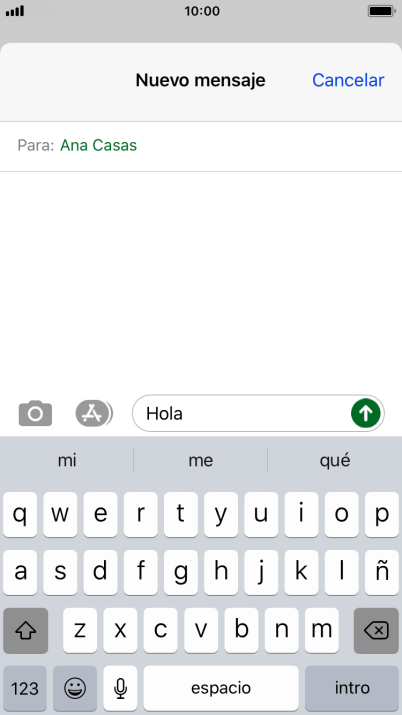The height and width of the screenshot is (715, 402).
Task: Tap the green send arrow button
Action: (366, 413)
